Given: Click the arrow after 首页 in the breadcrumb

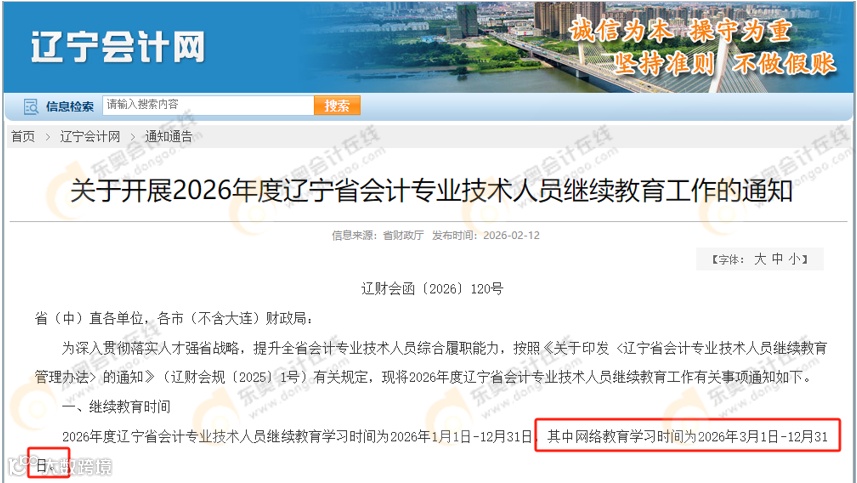Looking at the screenshot, I should click(x=48, y=137).
